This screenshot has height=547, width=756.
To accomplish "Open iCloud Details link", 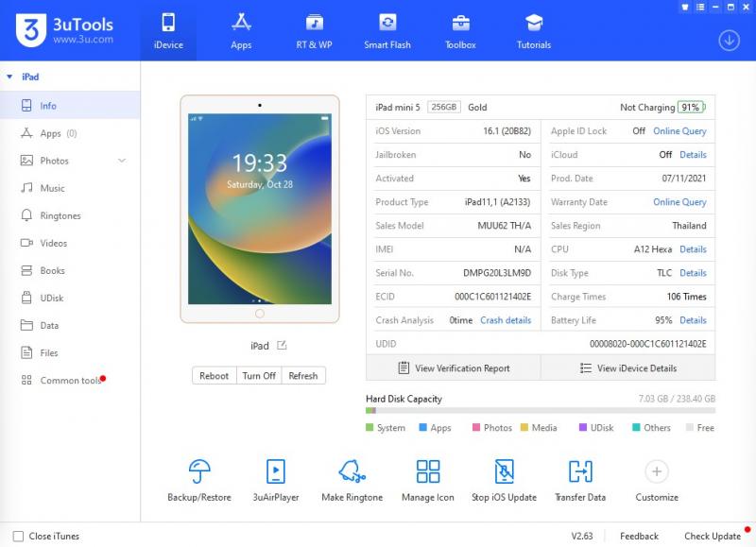I will click(693, 154).
